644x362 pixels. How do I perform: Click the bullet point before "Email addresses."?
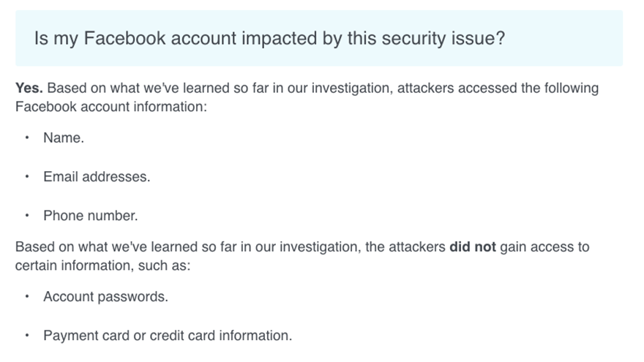[x=27, y=177]
